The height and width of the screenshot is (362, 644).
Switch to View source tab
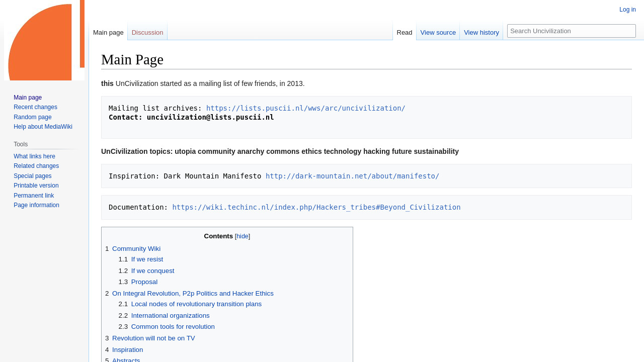point(438,33)
